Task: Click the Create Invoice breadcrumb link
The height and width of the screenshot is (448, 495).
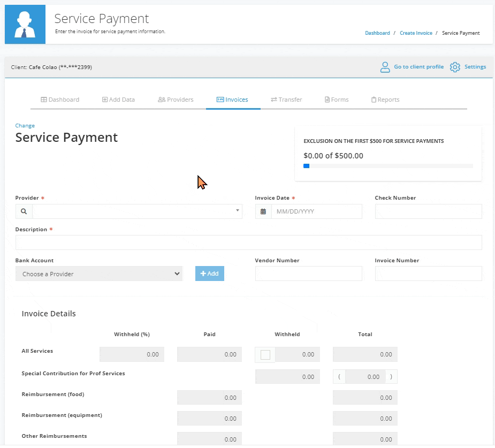Action: click(416, 33)
